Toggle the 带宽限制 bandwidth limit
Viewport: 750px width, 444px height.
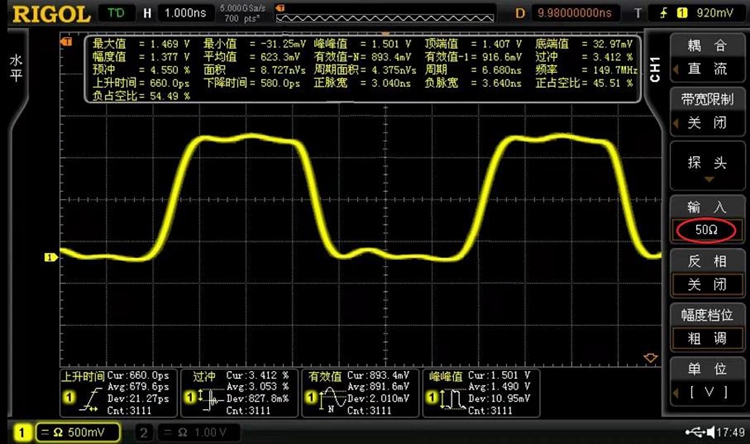pyautogui.click(x=706, y=110)
